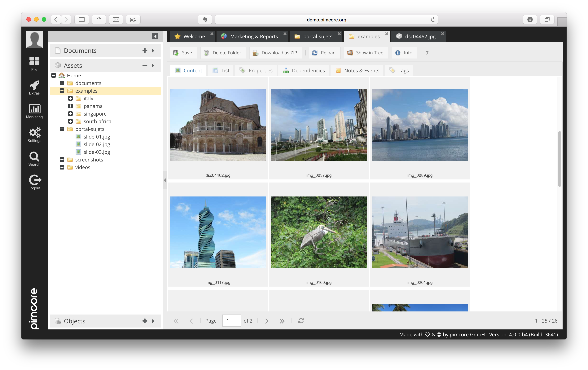Open the Marketing chart menu
The width and height of the screenshot is (588, 370).
pyautogui.click(x=34, y=111)
